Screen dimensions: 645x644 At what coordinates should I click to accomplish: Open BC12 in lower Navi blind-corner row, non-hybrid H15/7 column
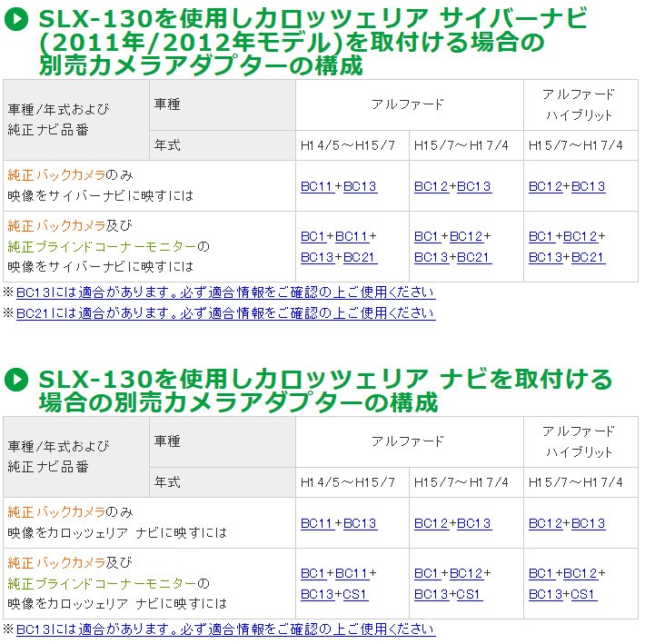(466, 573)
